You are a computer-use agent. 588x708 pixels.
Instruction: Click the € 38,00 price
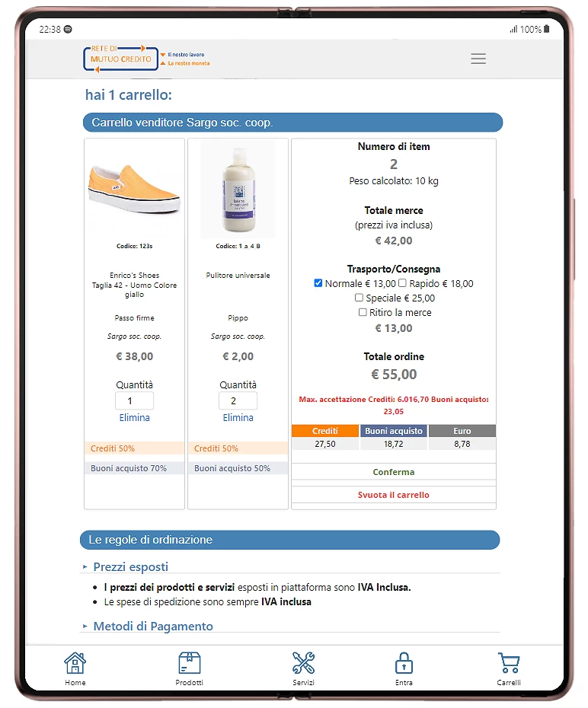pos(135,356)
